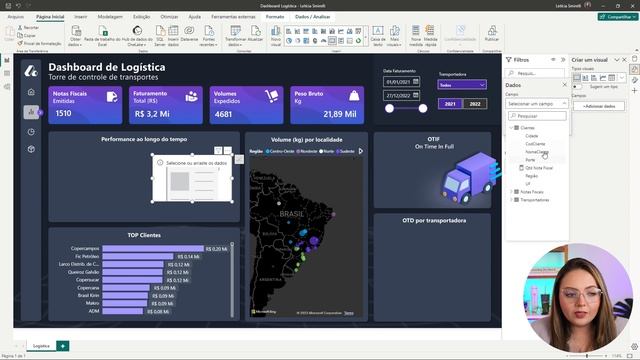Add a new report page
This screenshot has width=640, height=360.
click(63, 346)
